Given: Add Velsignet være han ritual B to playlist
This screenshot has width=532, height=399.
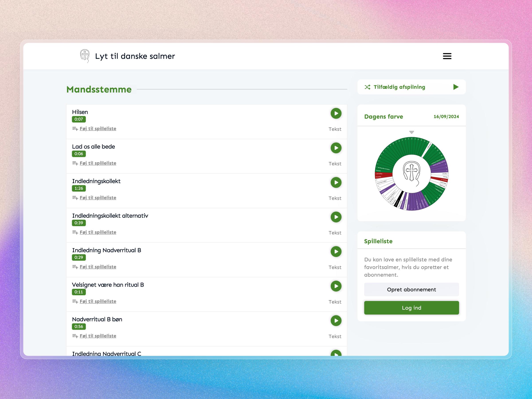Looking at the screenshot, I should (98, 301).
